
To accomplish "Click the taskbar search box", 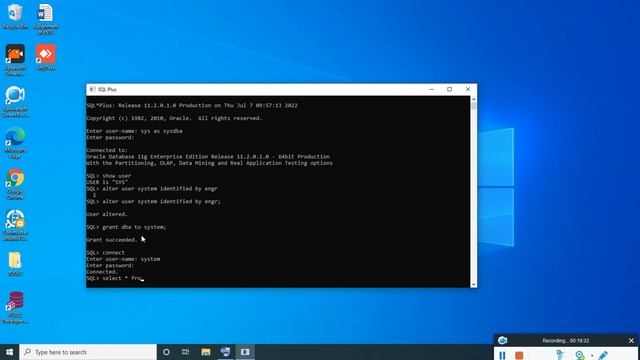I will pos(88,352).
